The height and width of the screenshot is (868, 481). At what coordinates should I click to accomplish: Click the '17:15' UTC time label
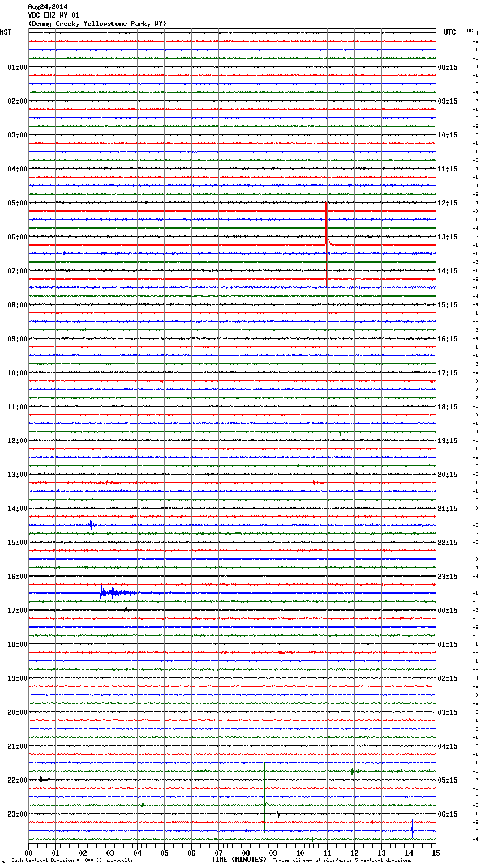tap(448, 373)
